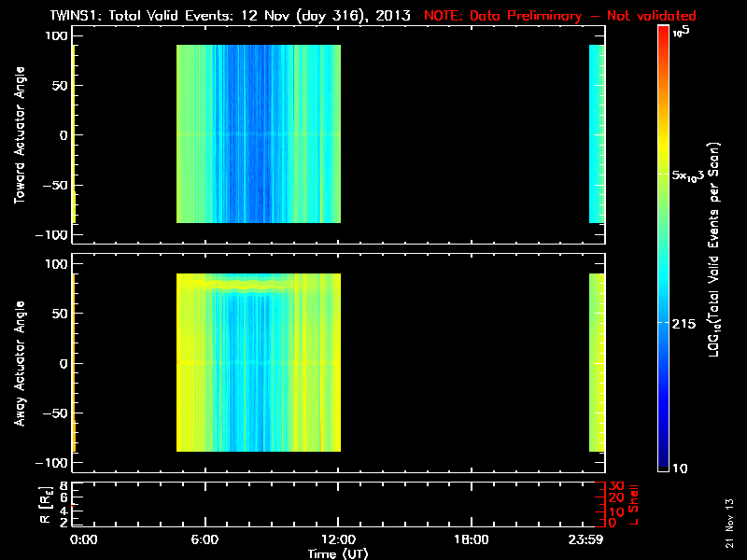Click the red 'Data Preliminary – Not validated' note
The height and width of the screenshot is (560, 747).
[560, 15]
